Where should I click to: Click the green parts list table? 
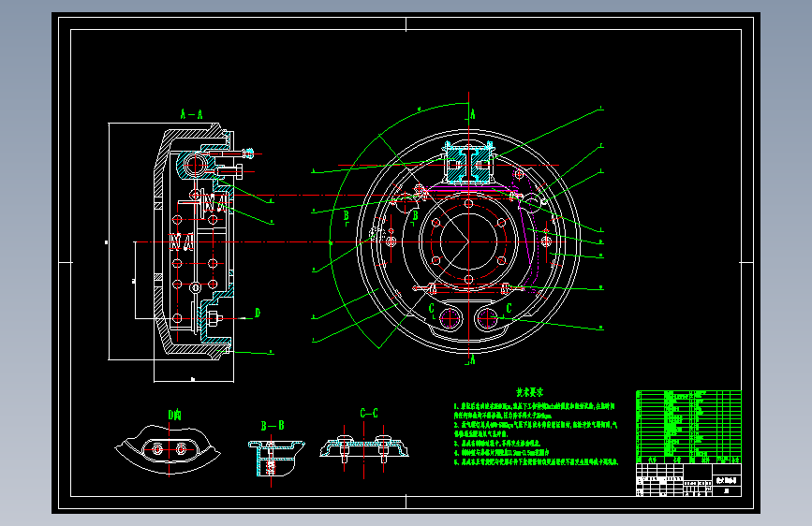click(x=688, y=427)
